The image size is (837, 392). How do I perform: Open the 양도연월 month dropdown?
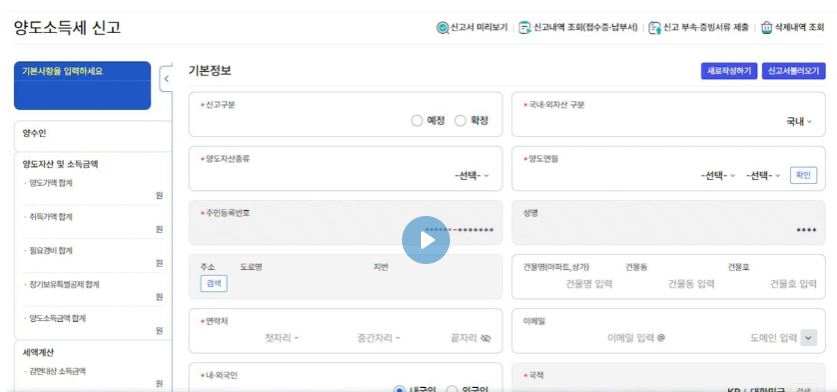[x=763, y=176]
